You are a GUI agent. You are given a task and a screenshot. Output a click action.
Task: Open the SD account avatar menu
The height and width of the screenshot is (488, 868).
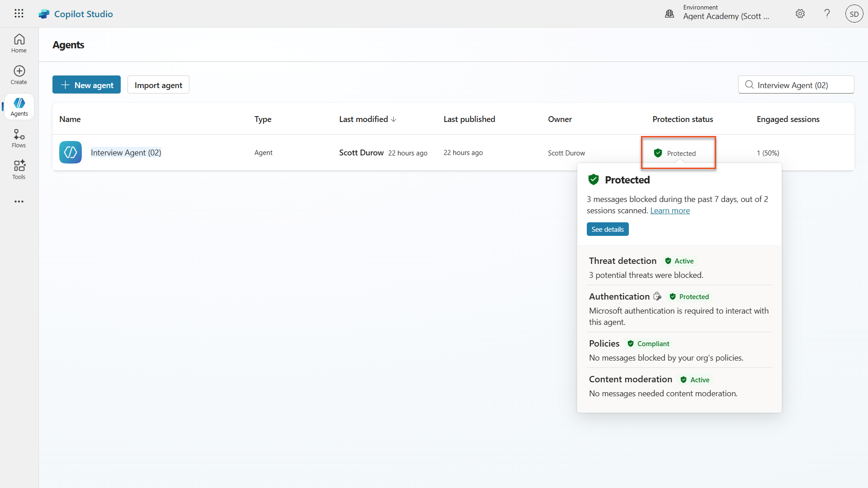[x=854, y=14]
